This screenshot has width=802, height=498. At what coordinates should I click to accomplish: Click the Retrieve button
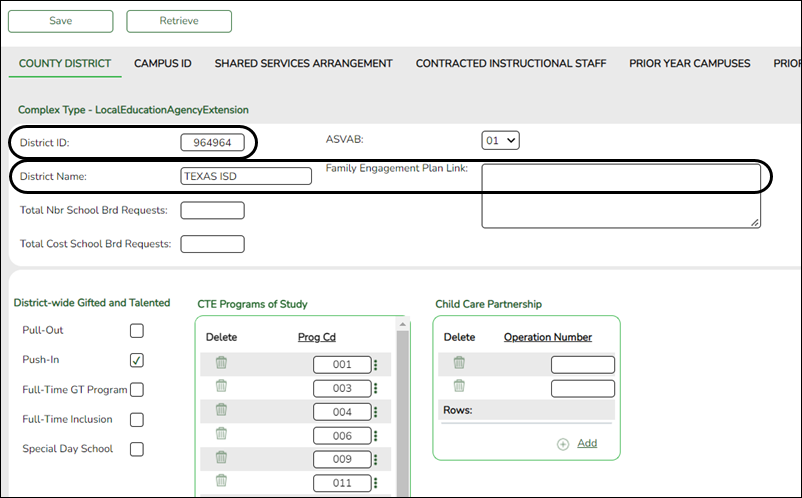coord(179,21)
